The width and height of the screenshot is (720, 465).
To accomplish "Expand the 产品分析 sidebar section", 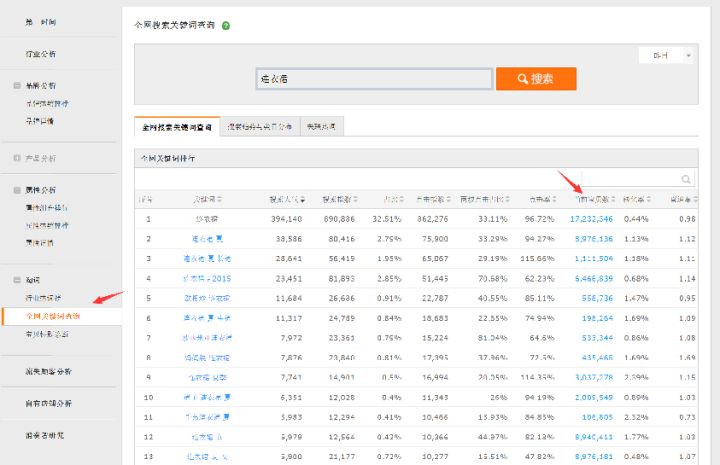I will click(x=17, y=158).
